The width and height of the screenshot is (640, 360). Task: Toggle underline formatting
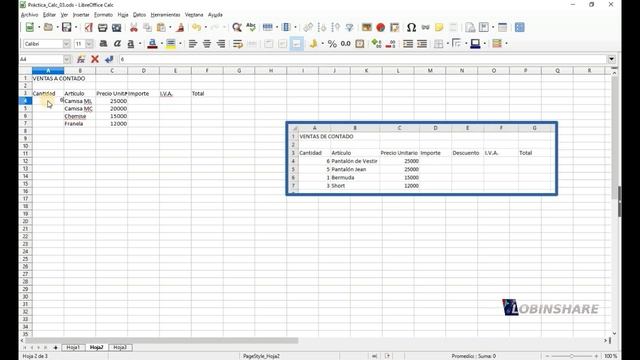[131, 44]
